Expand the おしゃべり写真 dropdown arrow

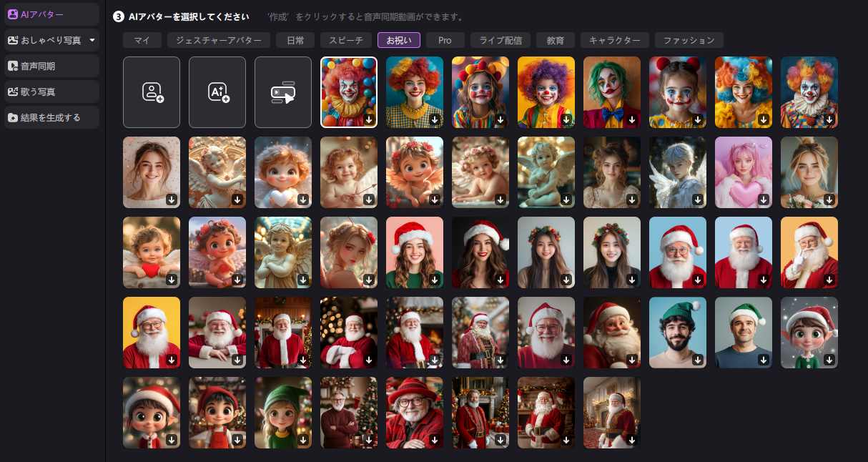coord(92,40)
